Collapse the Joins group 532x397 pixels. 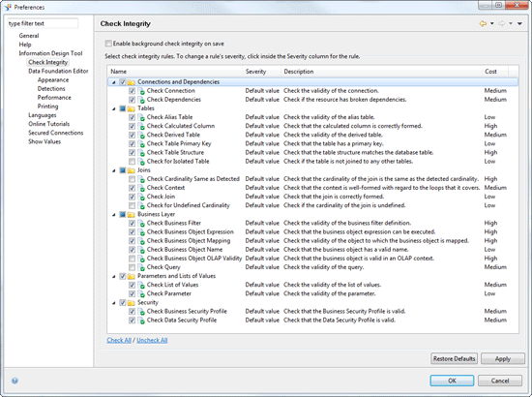(x=114, y=170)
